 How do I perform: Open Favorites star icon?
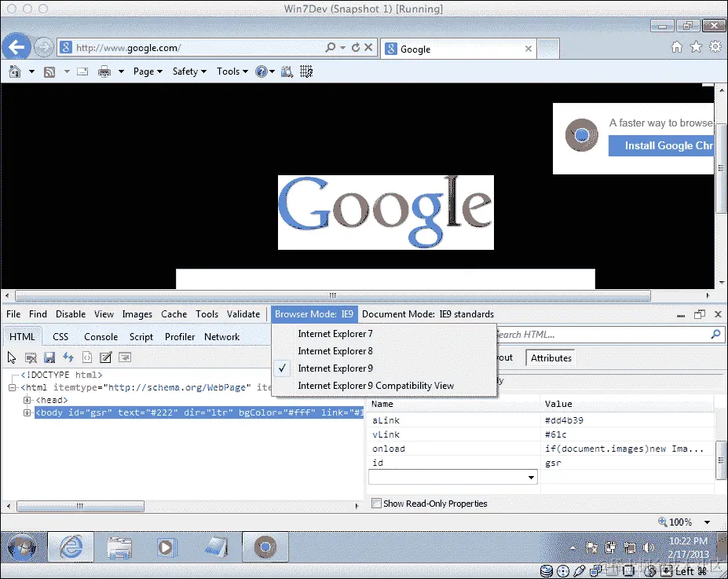pos(696,47)
